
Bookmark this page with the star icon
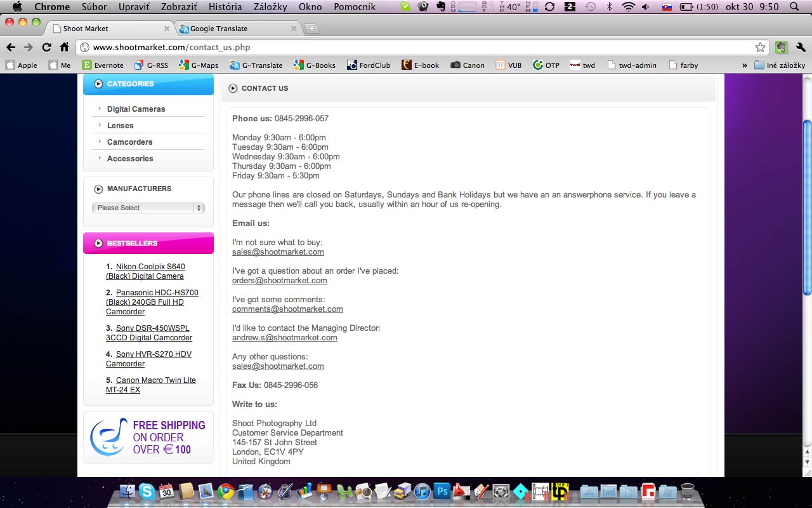(760, 47)
